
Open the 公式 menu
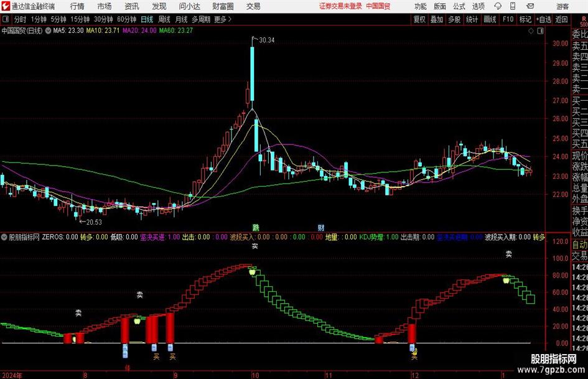tap(459, 6)
